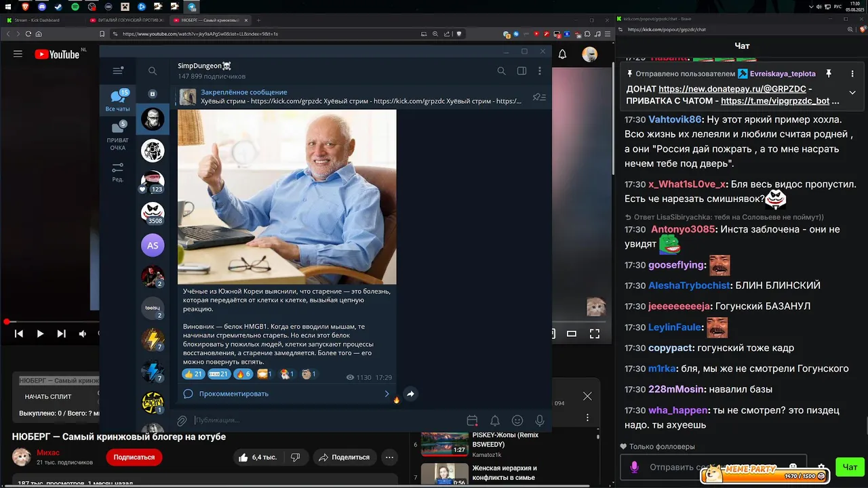Open YouTube notifications bell

[562, 54]
